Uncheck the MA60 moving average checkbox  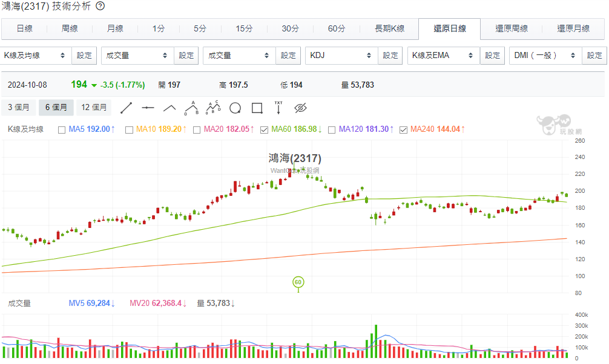[x=264, y=129]
